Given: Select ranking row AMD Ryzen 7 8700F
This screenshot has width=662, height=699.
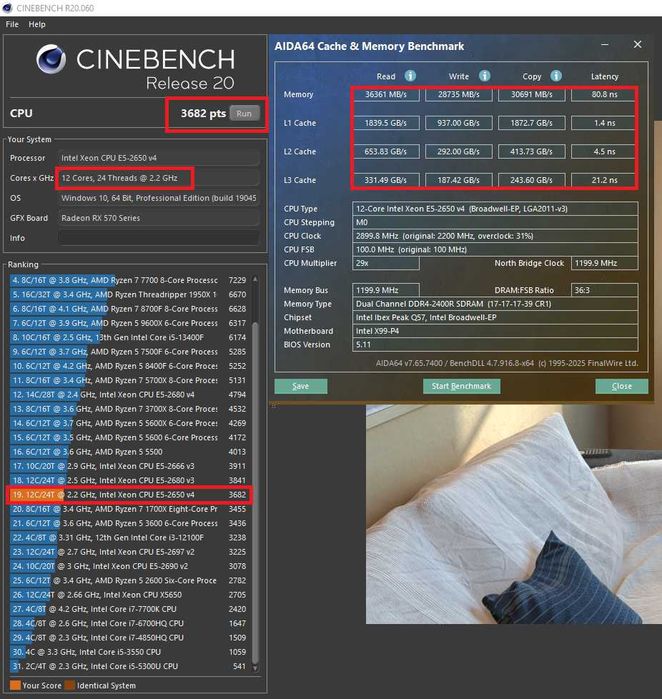Looking at the screenshot, I should (128, 308).
